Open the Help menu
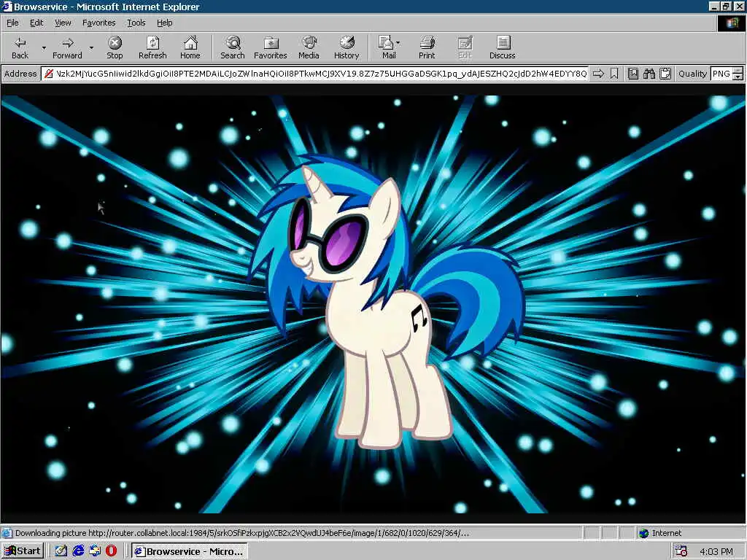Viewport: 747px width, 560px height. point(164,23)
